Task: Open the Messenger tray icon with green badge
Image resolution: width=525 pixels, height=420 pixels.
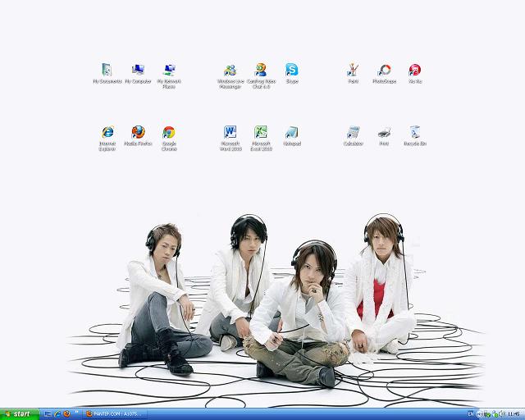Action: pyautogui.click(x=495, y=414)
